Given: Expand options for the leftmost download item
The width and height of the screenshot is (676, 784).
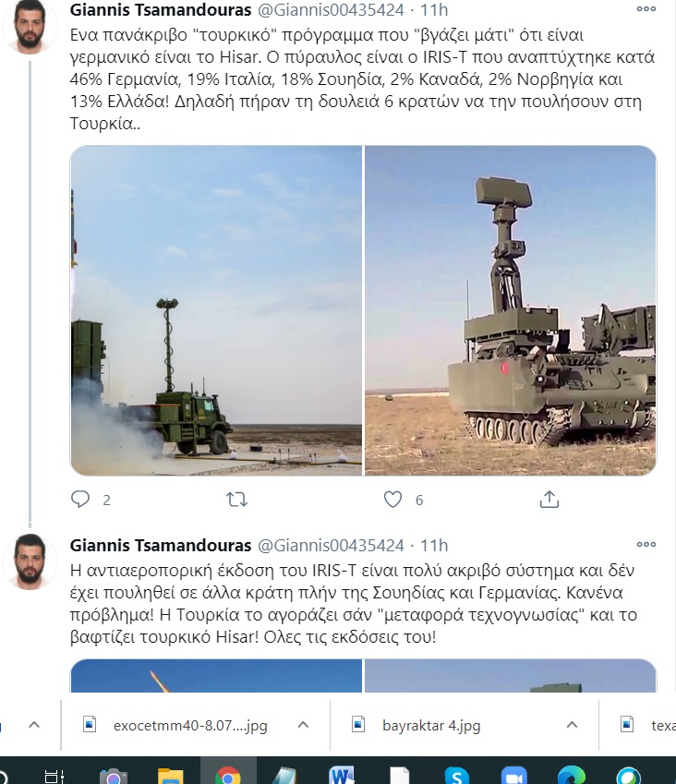Looking at the screenshot, I should coord(33,725).
